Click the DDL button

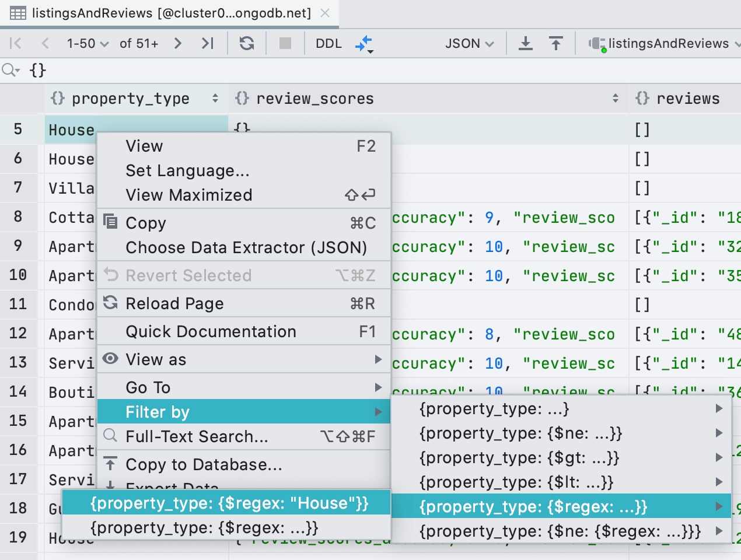pyautogui.click(x=329, y=44)
